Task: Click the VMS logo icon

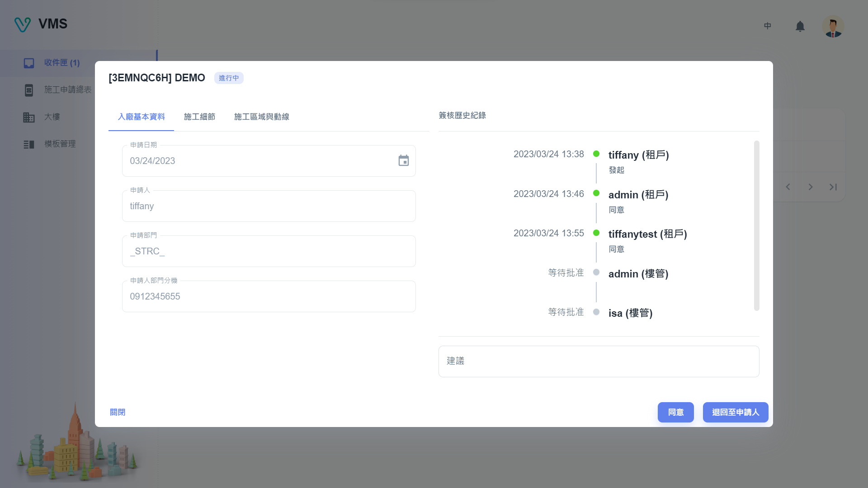Action: 22,24
